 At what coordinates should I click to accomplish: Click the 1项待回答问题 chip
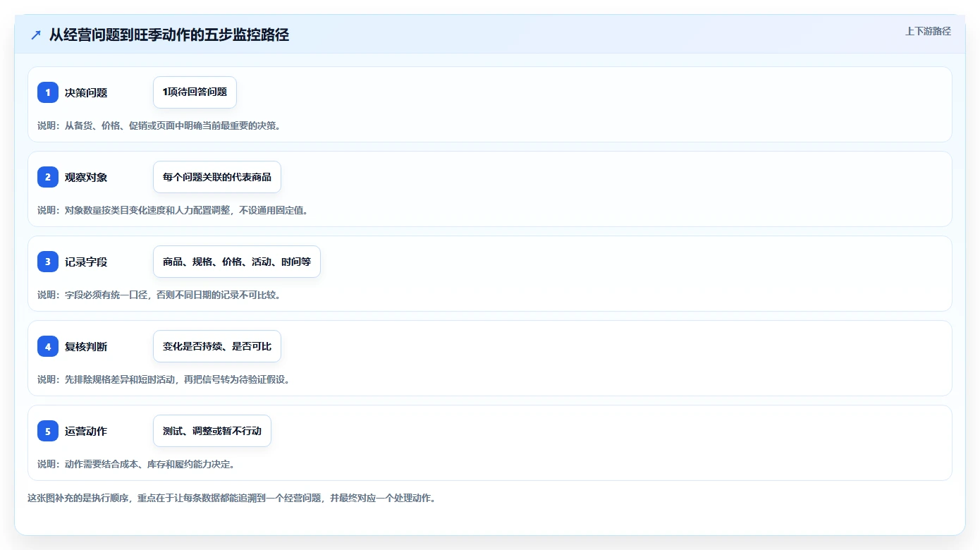point(195,92)
